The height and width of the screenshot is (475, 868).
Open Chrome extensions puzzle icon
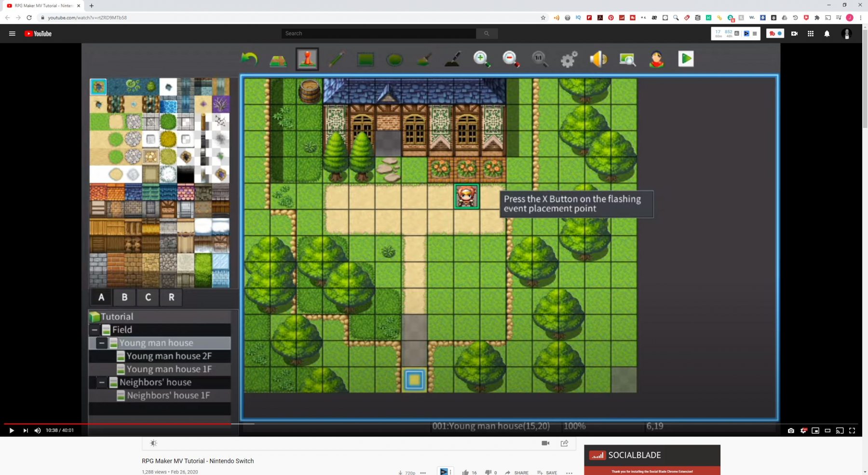[x=817, y=17]
